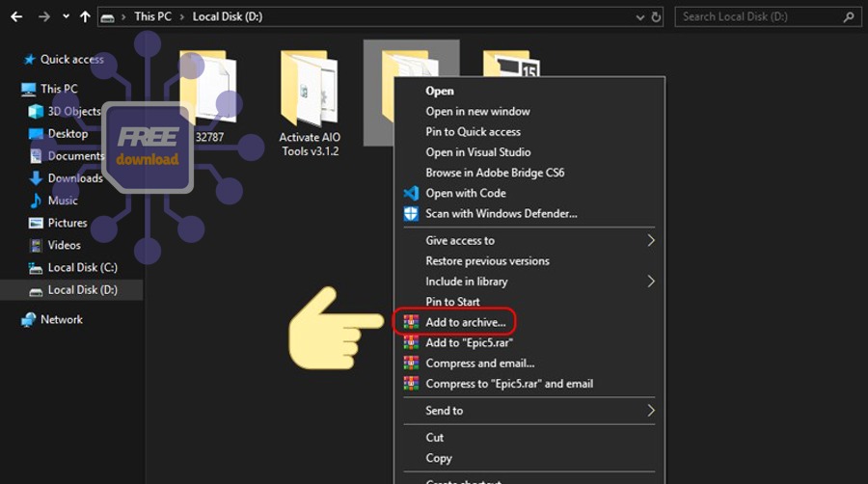Viewport: 868px width, 484px height.
Task: Click the Visual Studio Code icon in context menu
Action: click(x=411, y=193)
